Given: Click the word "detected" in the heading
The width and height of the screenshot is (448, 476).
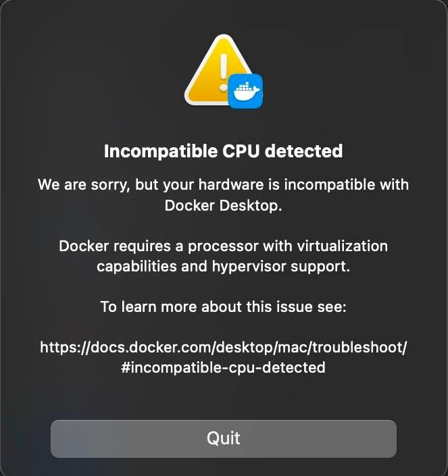Looking at the screenshot, I should click(304, 151).
